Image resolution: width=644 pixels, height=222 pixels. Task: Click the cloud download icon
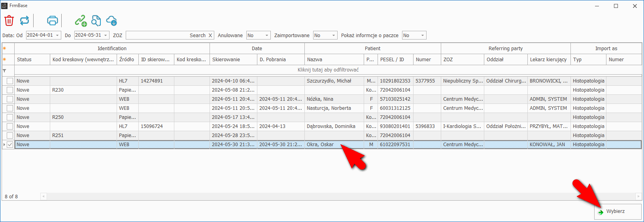(x=111, y=21)
